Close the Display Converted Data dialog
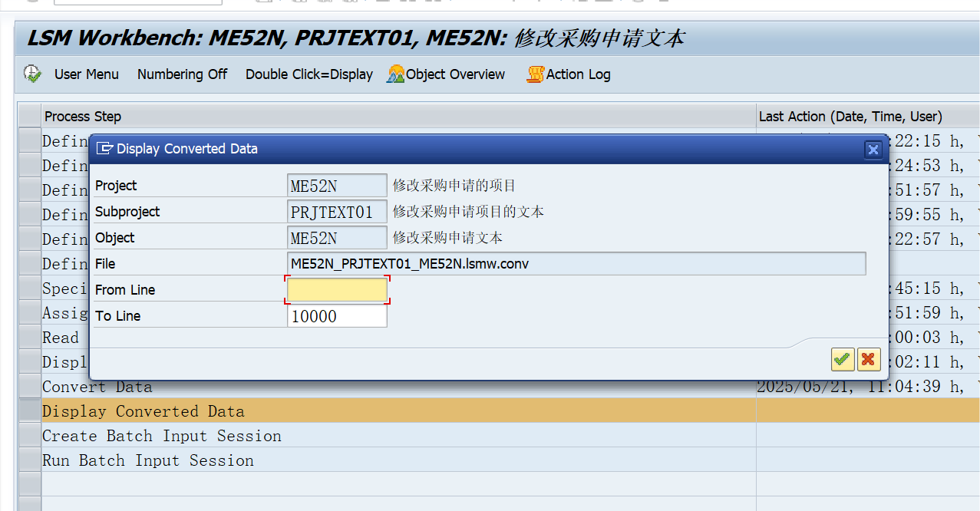This screenshot has width=980, height=511. coord(873,149)
